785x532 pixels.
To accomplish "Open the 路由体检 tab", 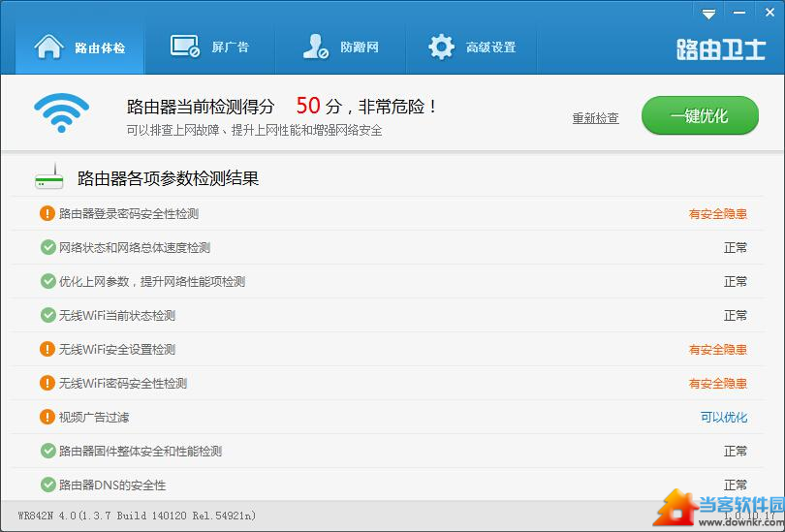I will tap(79, 47).
